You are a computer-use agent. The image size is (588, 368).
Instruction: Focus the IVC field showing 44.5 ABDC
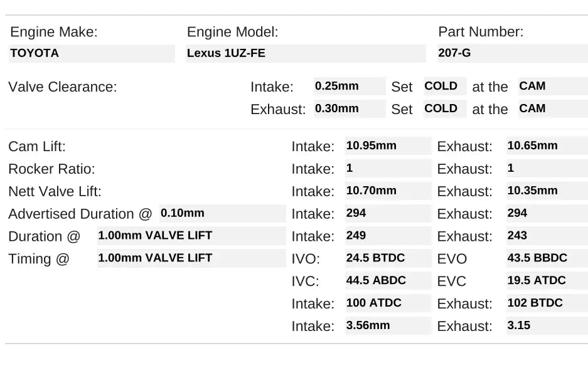[388, 281]
